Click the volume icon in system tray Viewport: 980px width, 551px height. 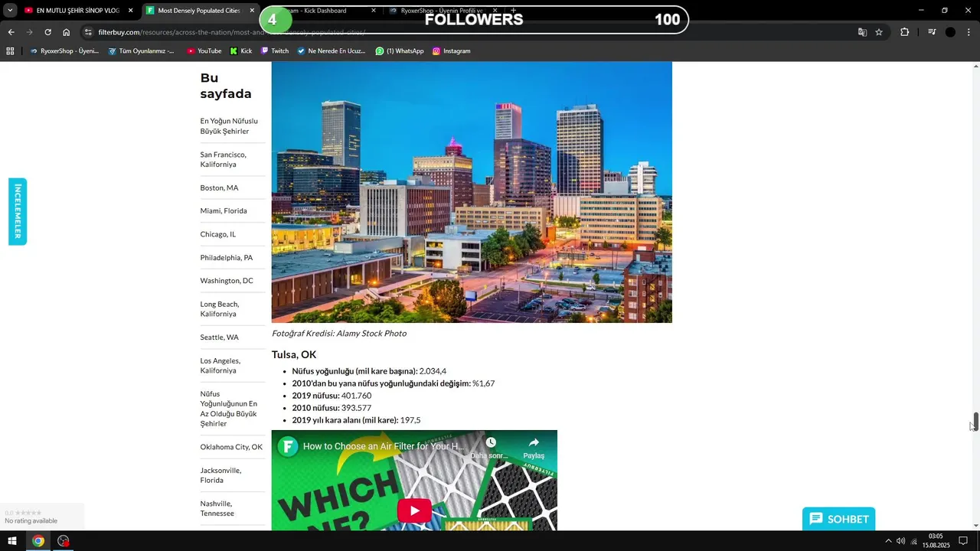[900, 541]
